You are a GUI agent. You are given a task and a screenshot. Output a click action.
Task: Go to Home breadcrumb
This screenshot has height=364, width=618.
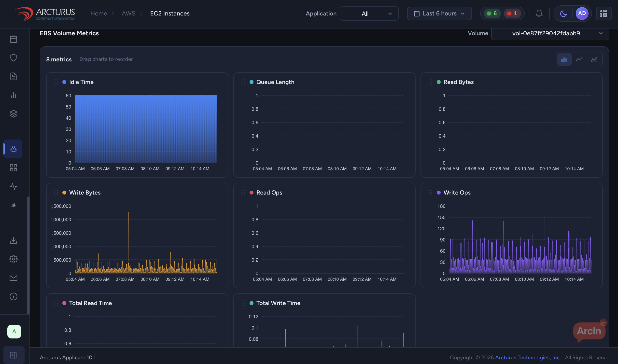(x=99, y=14)
